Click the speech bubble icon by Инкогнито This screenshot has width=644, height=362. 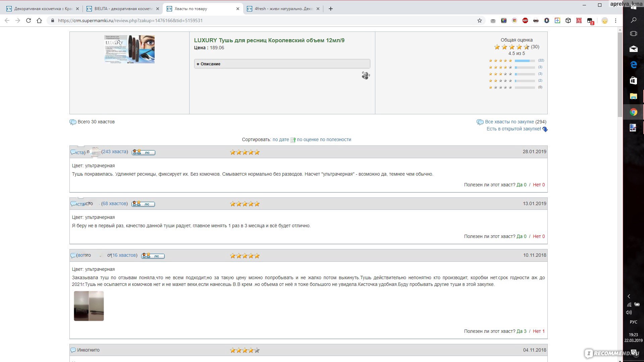[73, 350]
